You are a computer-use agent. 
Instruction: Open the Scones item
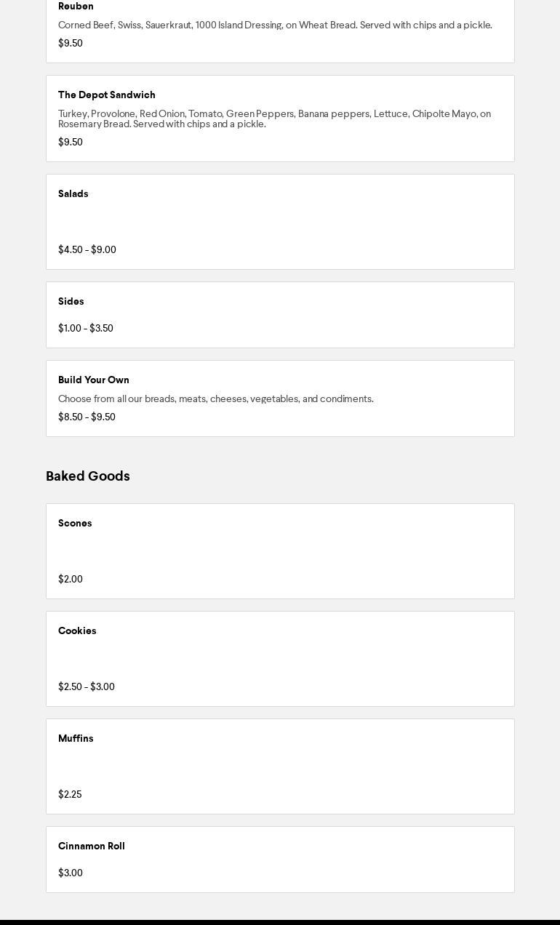pyautogui.click(x=75, y=524)
